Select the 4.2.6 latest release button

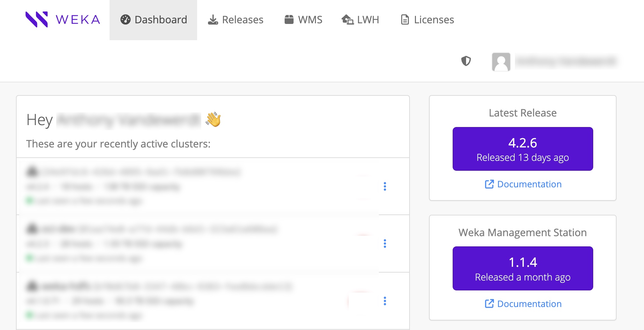pyautogui.click(x=523, y=149)
